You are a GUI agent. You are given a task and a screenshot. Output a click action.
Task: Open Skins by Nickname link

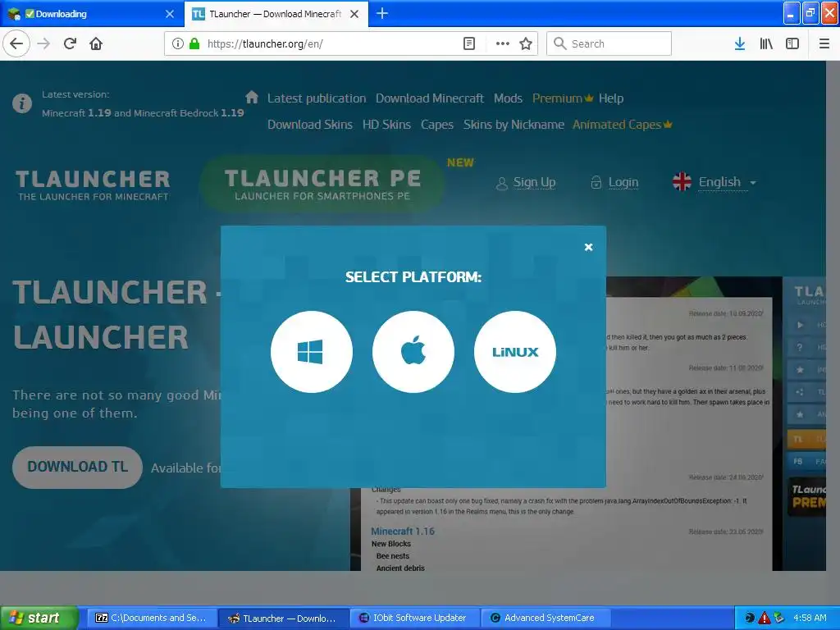(514, 125)
